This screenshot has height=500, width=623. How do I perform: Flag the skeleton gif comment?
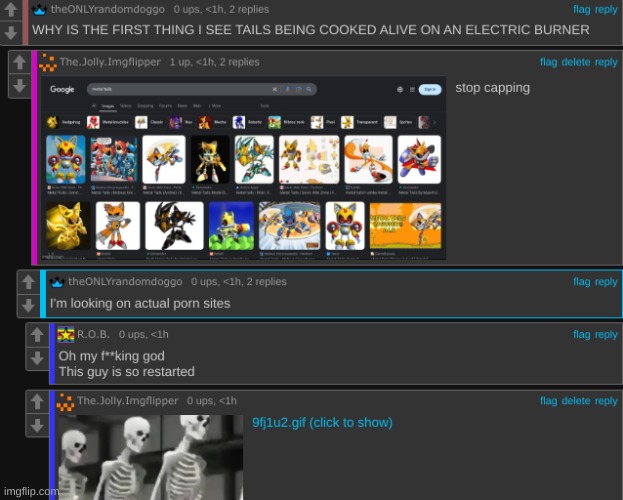(548, 401)
